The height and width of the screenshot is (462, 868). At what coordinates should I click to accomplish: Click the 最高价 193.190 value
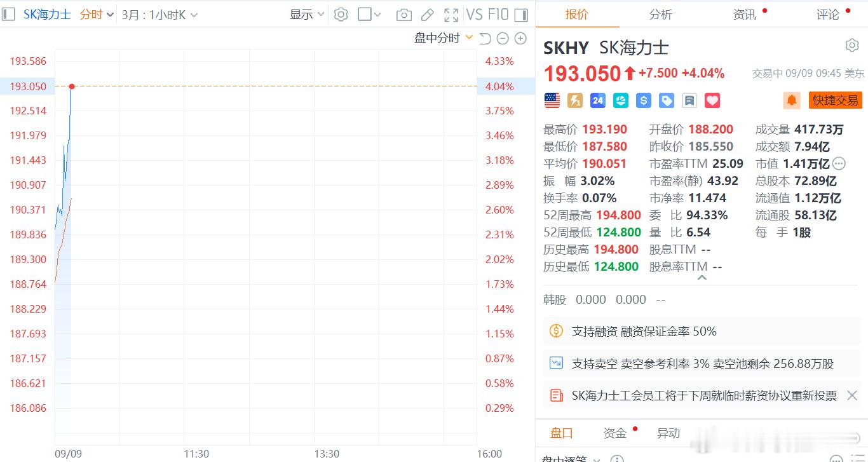(x=604, y=129)
